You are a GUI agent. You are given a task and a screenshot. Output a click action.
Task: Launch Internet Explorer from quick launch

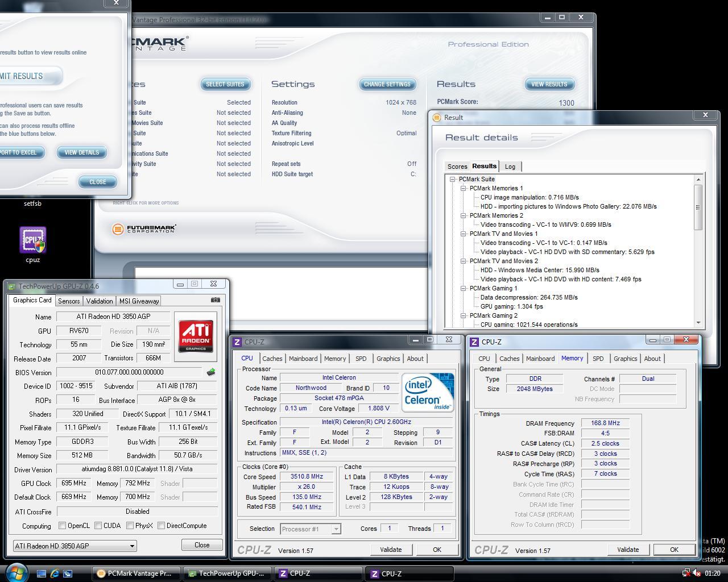pos(55,573)
